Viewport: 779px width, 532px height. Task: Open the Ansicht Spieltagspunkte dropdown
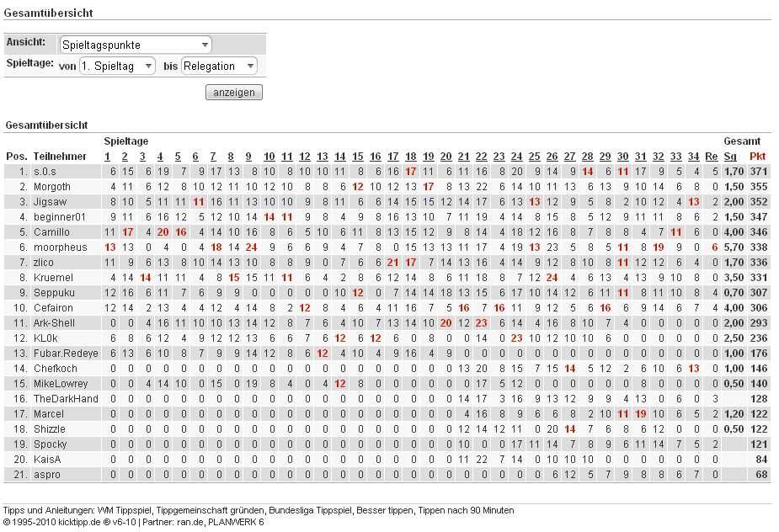[x=136, y=45]
